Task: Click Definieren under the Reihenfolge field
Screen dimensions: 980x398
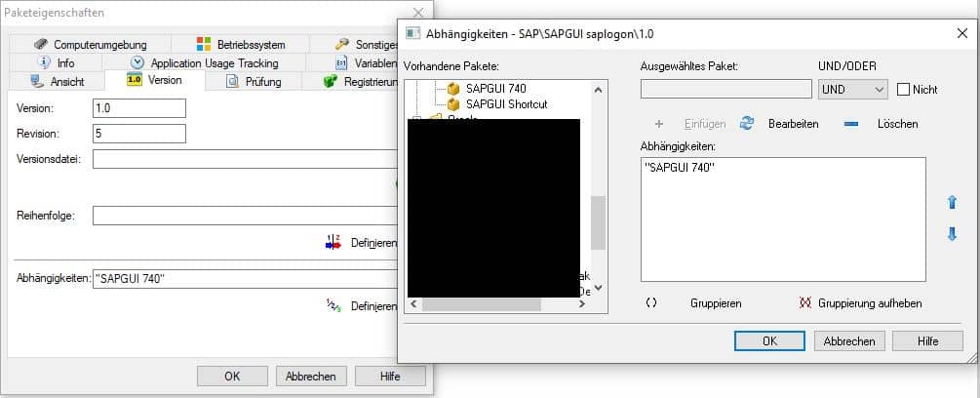Action: point(373,243)
